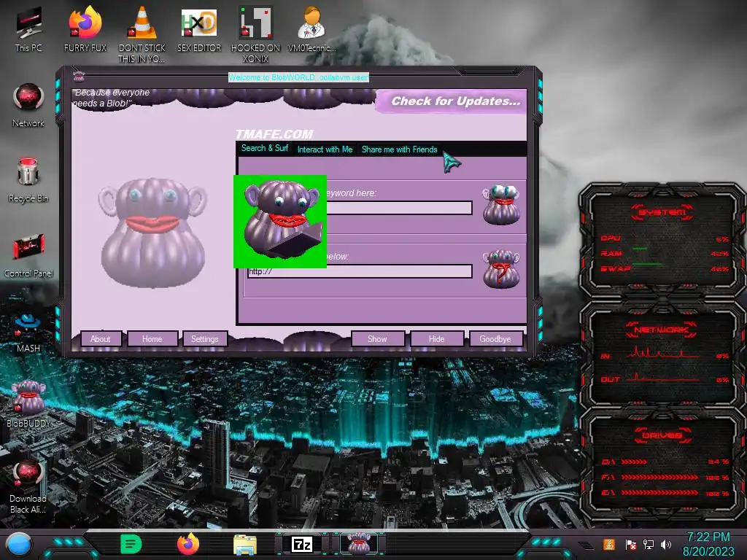Click the orange tray icon
Viewport: 747px width, 560px height.
[609, 544]
